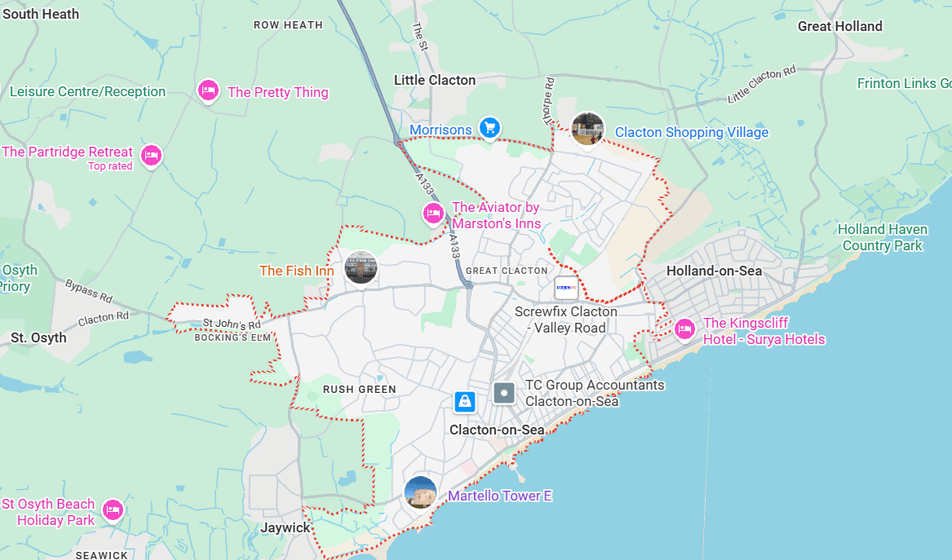Click the Bypass Rd road label
This screenshot has height=560, width=952.
tap(89, 291)
